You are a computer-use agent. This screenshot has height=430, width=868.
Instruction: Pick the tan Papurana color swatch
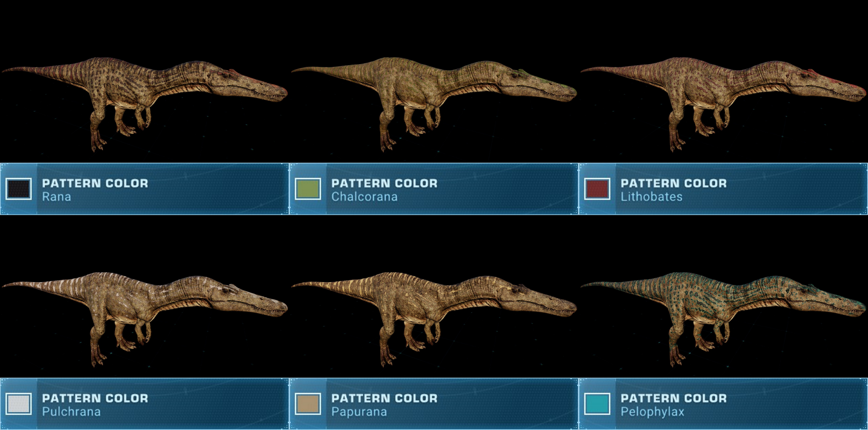click(x=308, y=404)
